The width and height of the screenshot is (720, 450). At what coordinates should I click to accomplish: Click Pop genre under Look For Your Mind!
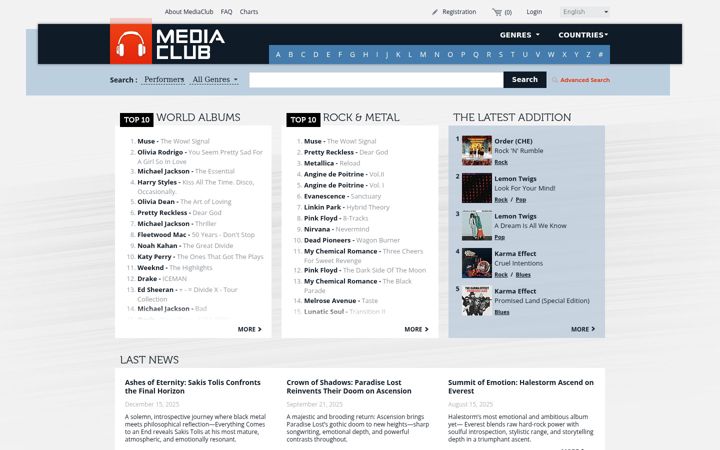coord(521,200)
